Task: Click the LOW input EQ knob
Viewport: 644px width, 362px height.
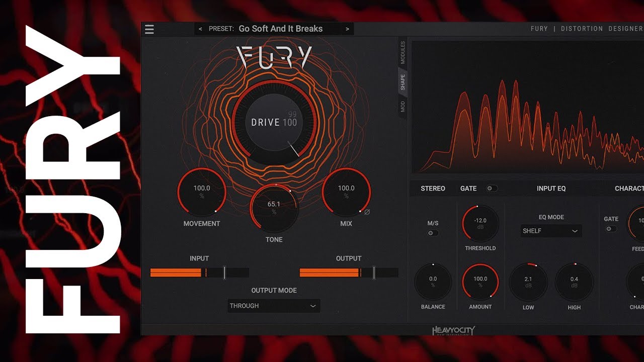Action: coord(528,282)
